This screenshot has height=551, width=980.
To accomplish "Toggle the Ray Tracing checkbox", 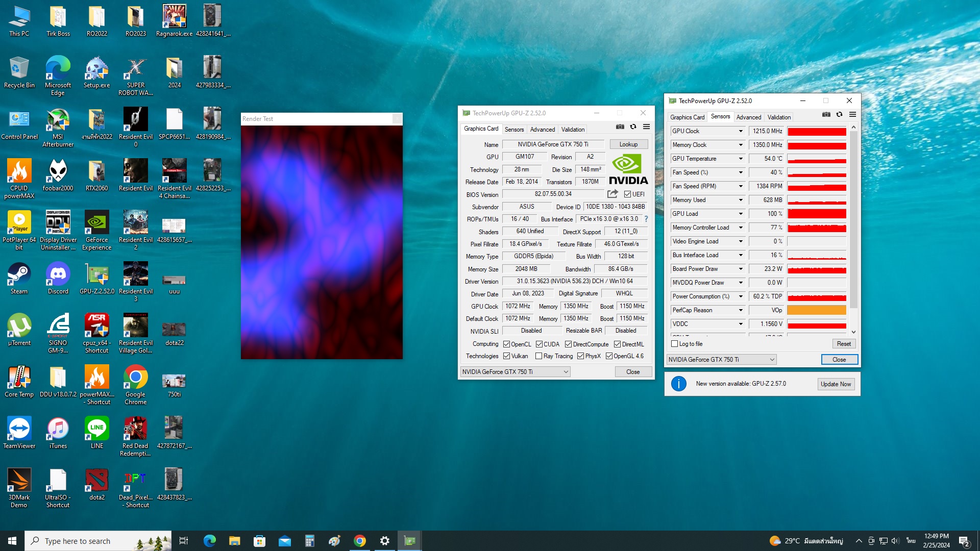I will tap(538, 356).
